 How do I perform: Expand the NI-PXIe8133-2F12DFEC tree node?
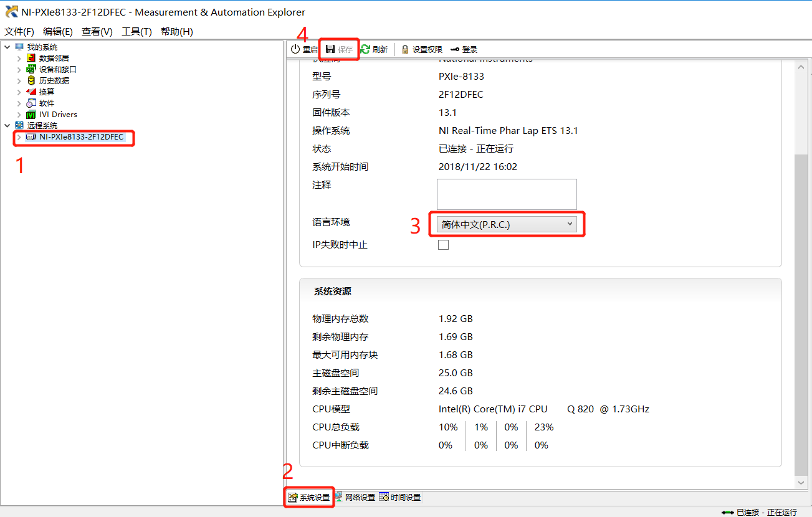tap(19, 137)
